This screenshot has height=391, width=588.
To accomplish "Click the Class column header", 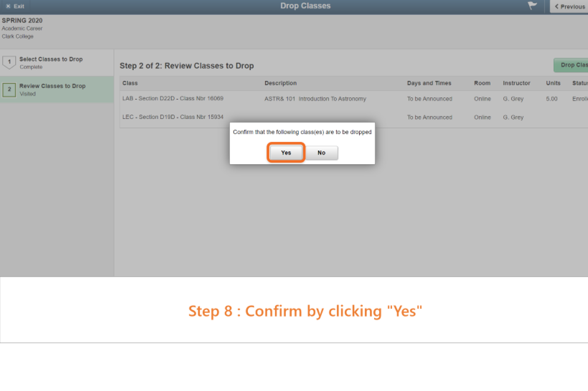I will click(130, 83).
